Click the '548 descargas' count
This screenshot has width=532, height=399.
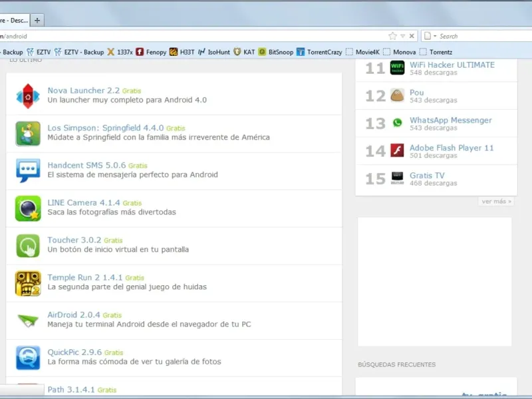coord(434,72)
